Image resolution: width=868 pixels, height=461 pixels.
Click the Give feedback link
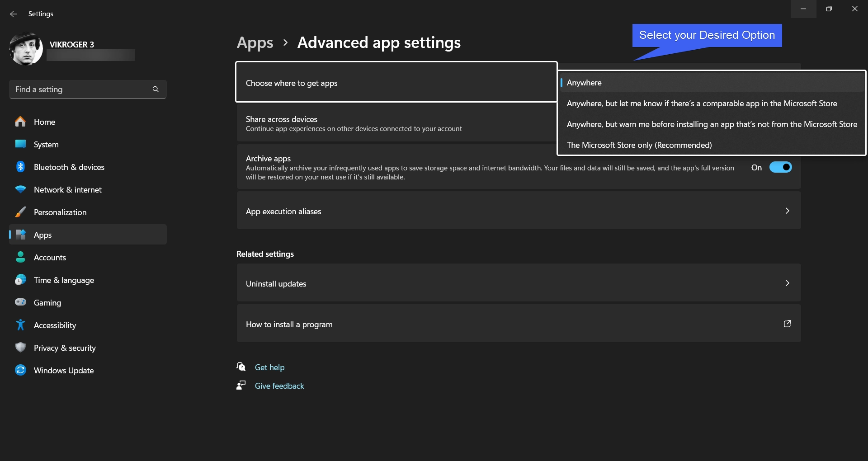click(x=279, y=386)
